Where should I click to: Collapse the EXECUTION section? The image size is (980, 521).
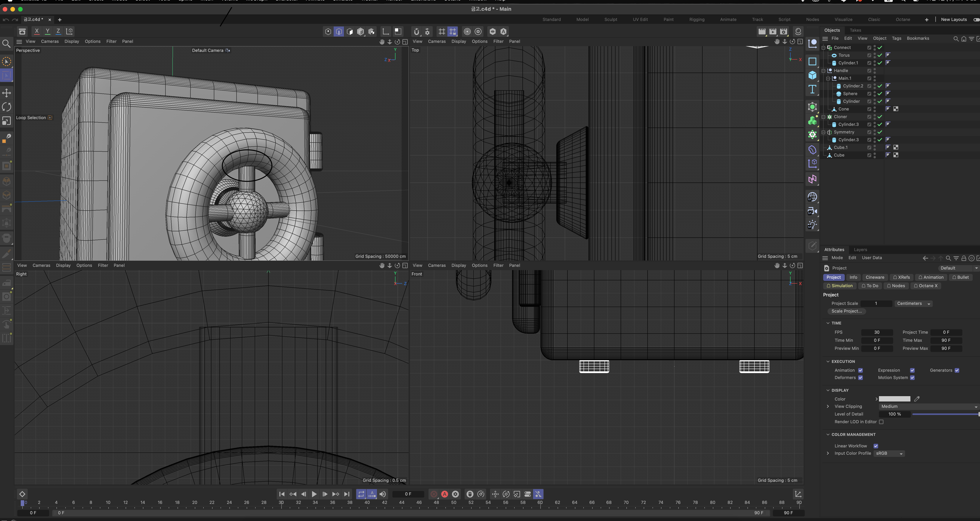828,361
